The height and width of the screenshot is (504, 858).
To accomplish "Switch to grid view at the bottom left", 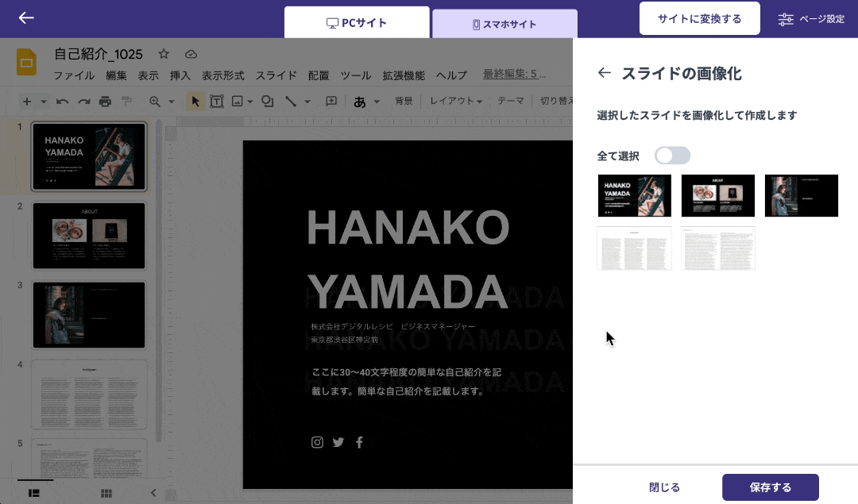I will pyautogui.click(x=106, y=493).
